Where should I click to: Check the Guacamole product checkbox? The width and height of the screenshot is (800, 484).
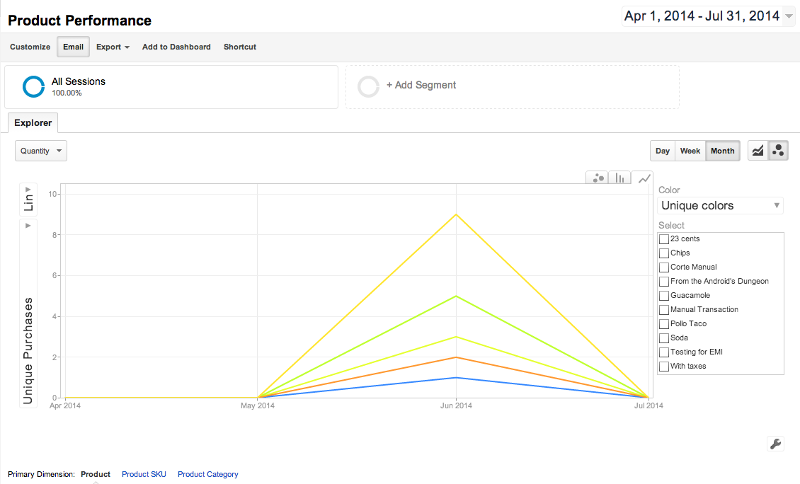664,296
